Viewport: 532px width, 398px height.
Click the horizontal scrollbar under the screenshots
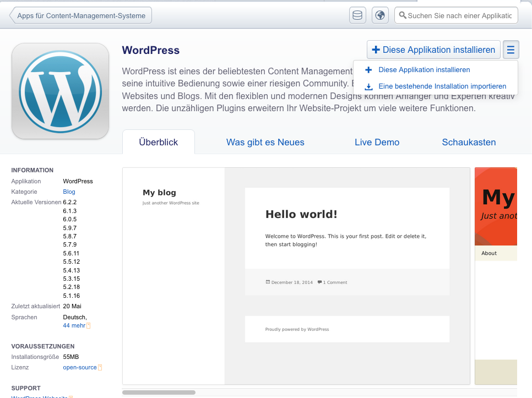click(x=159, y=392)
